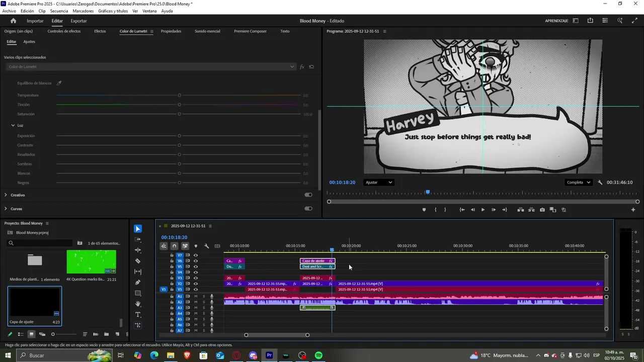The height and width of the screenshot is (362, 644).
Task: Open the Premiere Composer tab
Action: 250,31
